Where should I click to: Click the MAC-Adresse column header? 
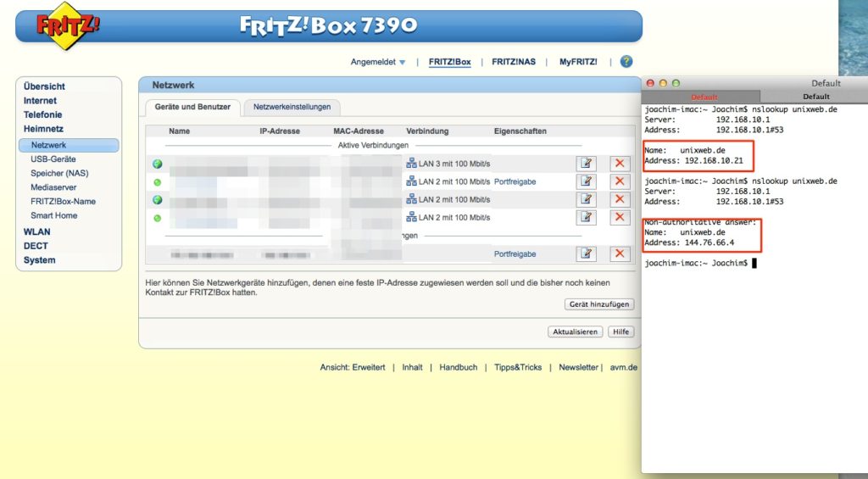pyautogui.click(x=359, y=131)
